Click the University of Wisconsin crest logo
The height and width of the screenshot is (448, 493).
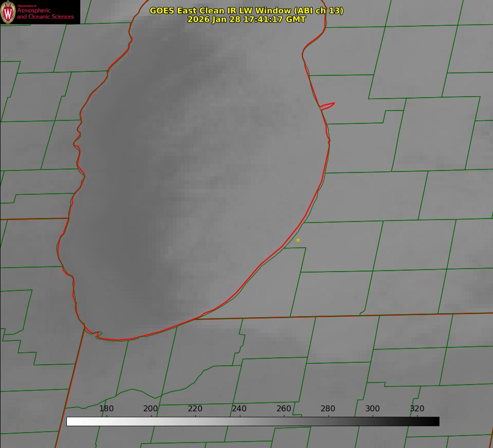8,12
